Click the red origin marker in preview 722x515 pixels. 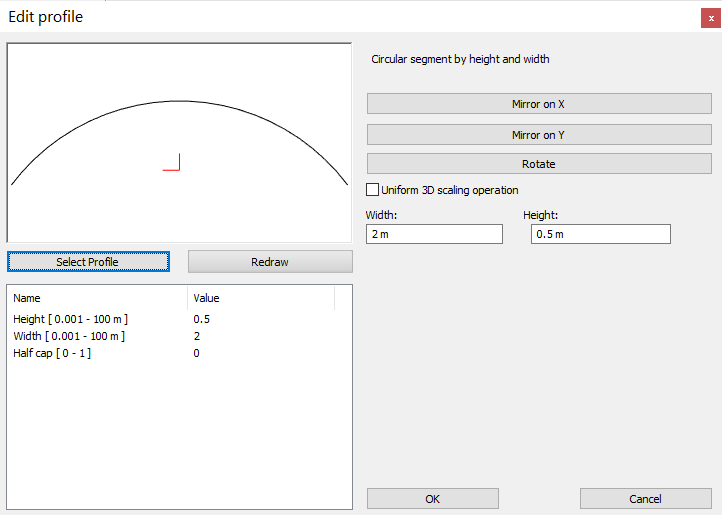[172, 167]
